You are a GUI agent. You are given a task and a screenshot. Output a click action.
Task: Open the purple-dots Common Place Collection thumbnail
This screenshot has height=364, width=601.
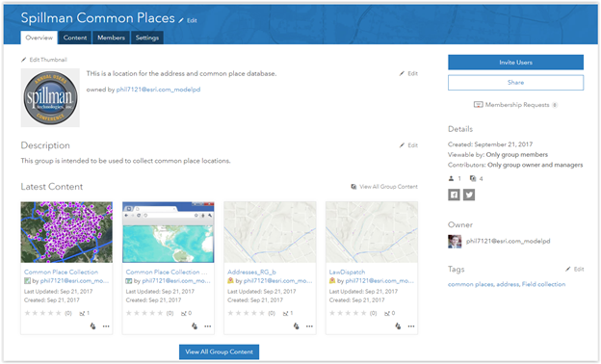click(x=66, y=232)
